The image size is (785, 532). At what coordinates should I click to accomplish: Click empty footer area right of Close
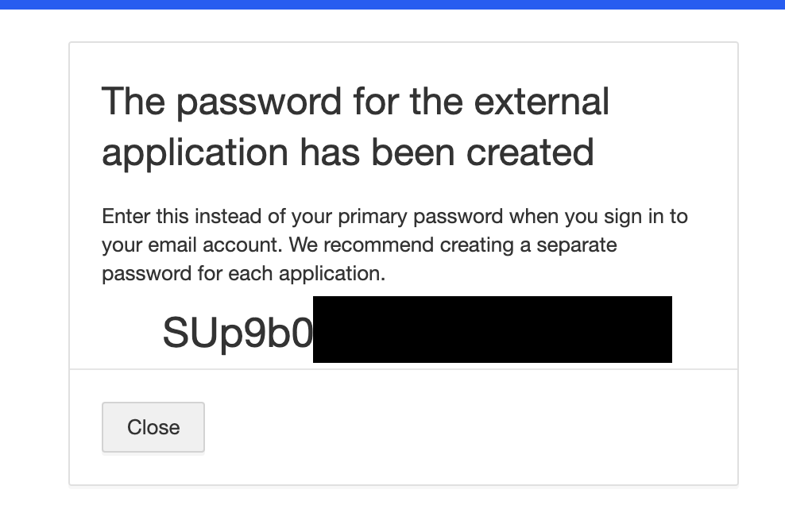[470, 427]
